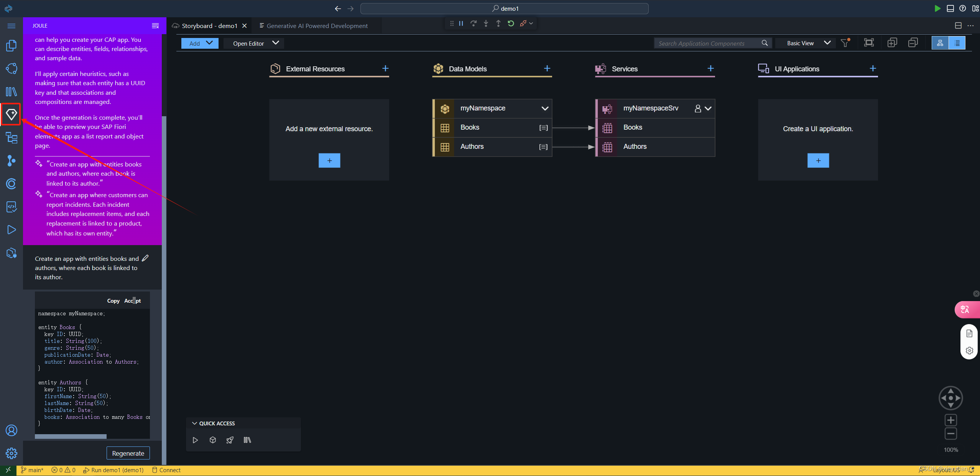Open the Add dropdown button

[200, 43]
